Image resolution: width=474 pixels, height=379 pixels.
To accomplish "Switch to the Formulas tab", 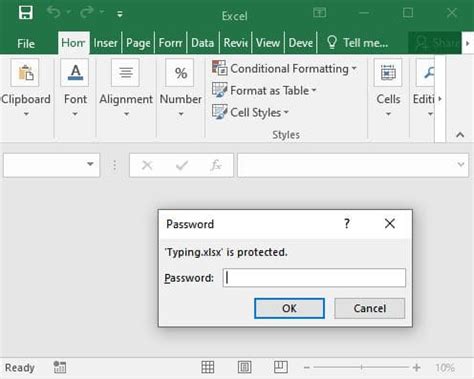I will [170, 43].
